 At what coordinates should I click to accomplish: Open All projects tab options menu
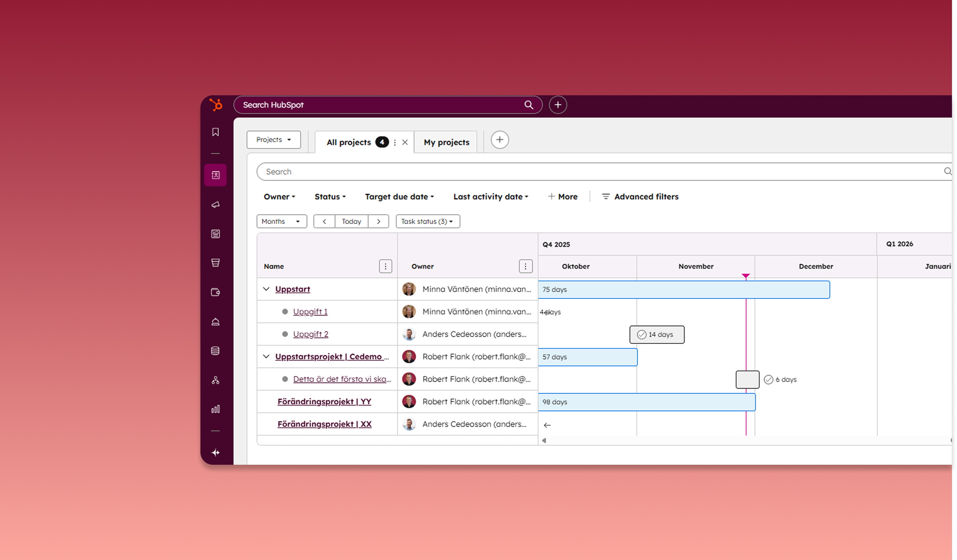pos(395,142)
